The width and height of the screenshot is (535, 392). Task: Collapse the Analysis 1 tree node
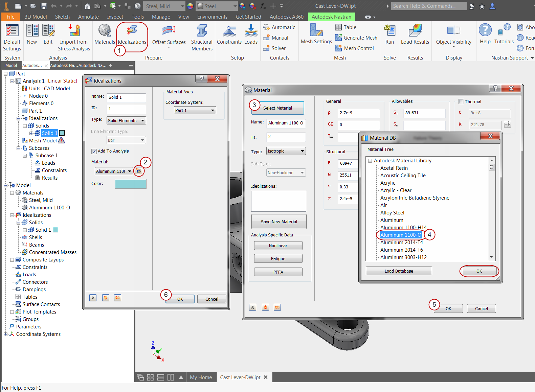click(x=12, y=81)
